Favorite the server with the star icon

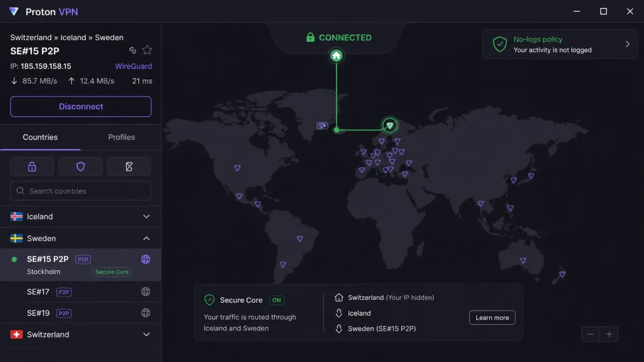147,50
